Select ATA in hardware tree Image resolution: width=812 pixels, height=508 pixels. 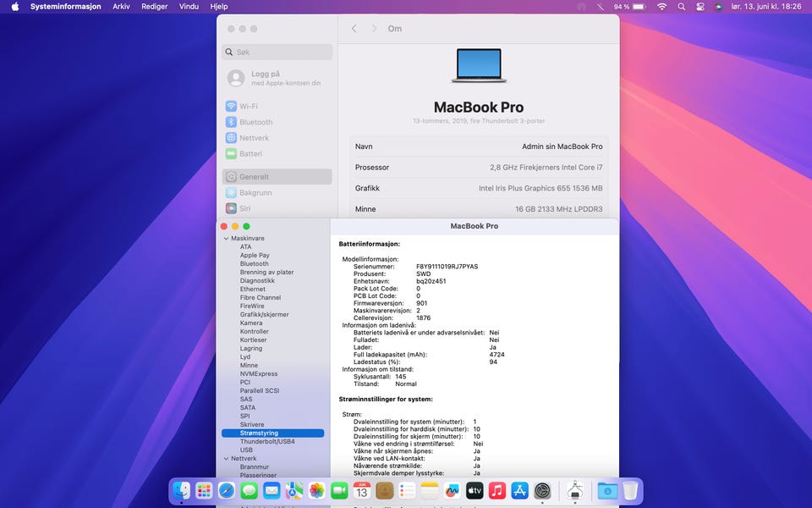245,246
